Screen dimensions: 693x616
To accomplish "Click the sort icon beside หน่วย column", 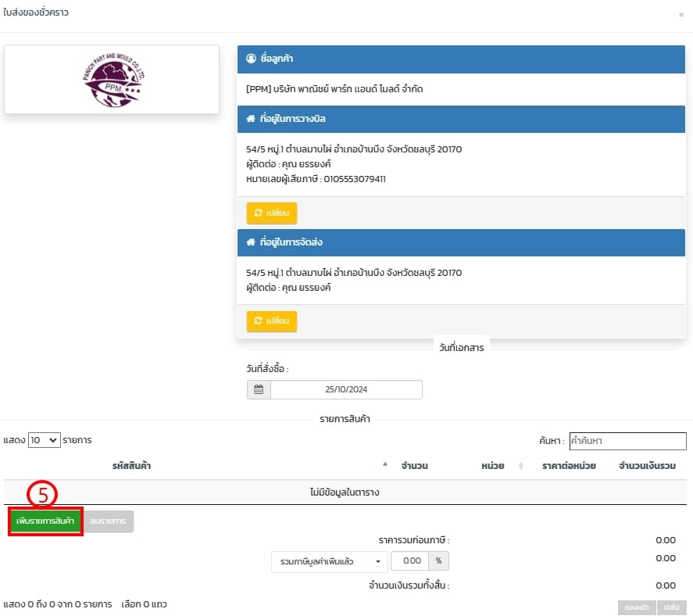I will pos(520,466).
